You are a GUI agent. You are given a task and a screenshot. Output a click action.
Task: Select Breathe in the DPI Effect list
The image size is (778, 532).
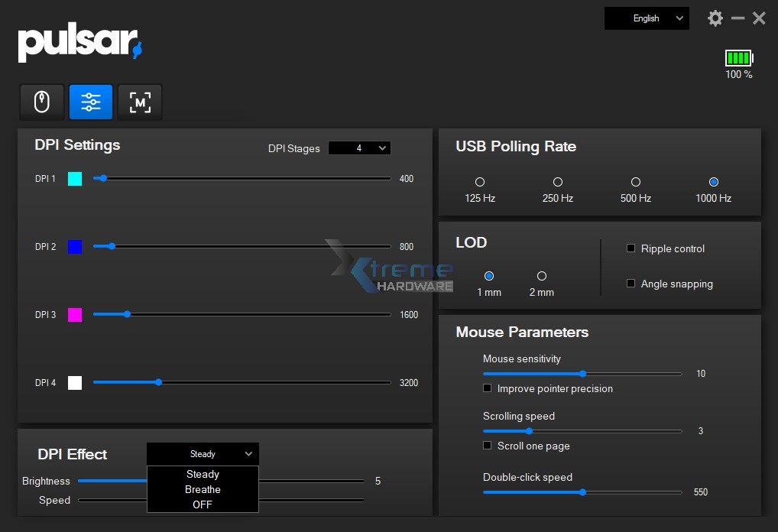pos(203,489)
